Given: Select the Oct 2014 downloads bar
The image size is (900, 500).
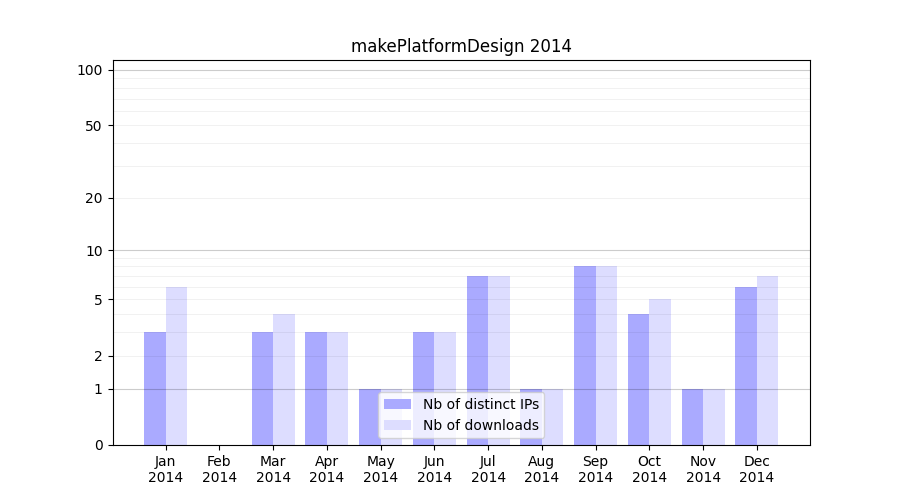Looking at the screenshot, I should pos(660,372).
